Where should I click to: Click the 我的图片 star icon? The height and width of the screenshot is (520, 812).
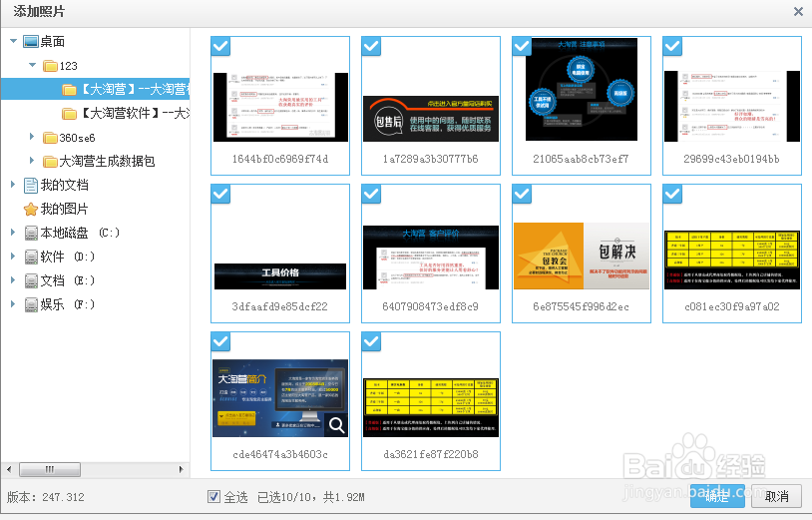[31, 210]
